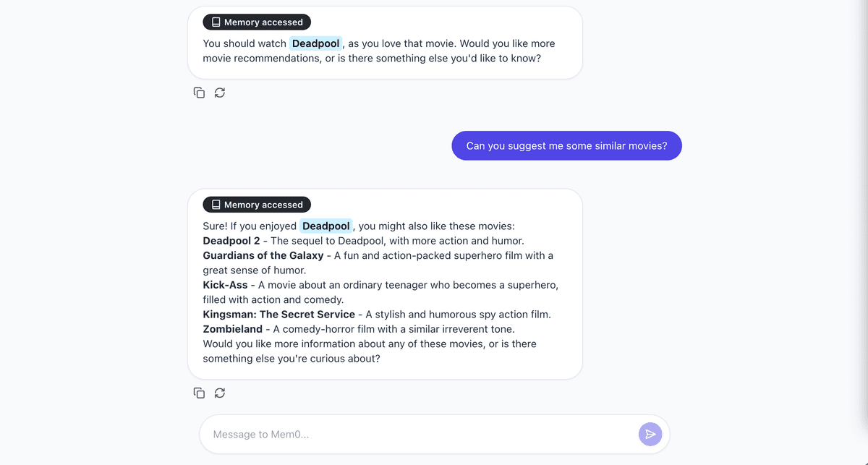Click Kingsman: The Secret Service title
Screen dimensions: 868x465
pyautogui.click(x=279, y=315)
